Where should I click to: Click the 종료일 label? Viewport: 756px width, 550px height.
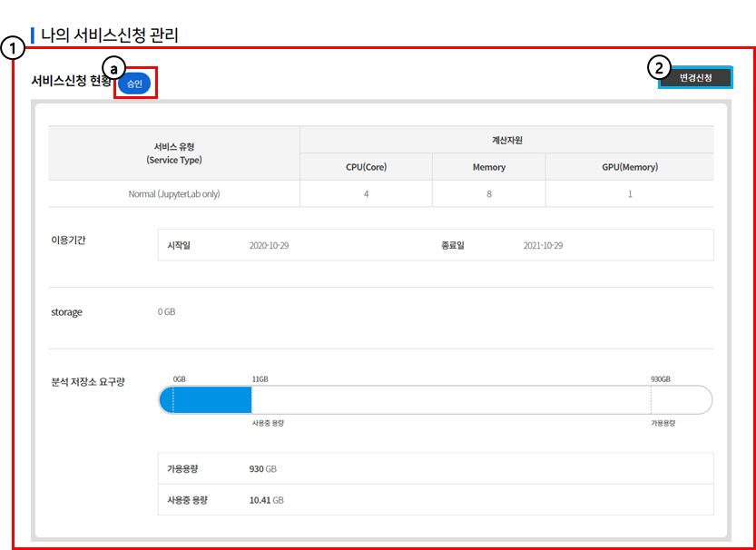pyautogui.click(x=452, y=245)
